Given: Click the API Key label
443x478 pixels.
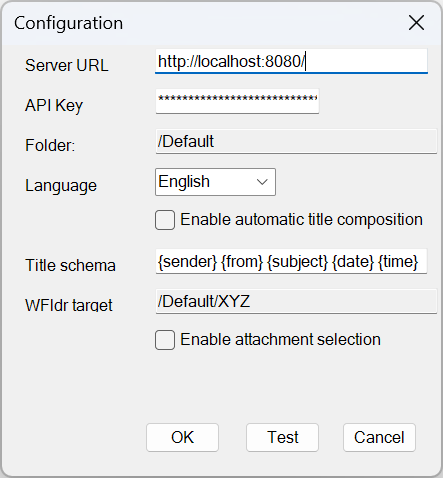Looking at the screenshot, I should coord(54,106).
